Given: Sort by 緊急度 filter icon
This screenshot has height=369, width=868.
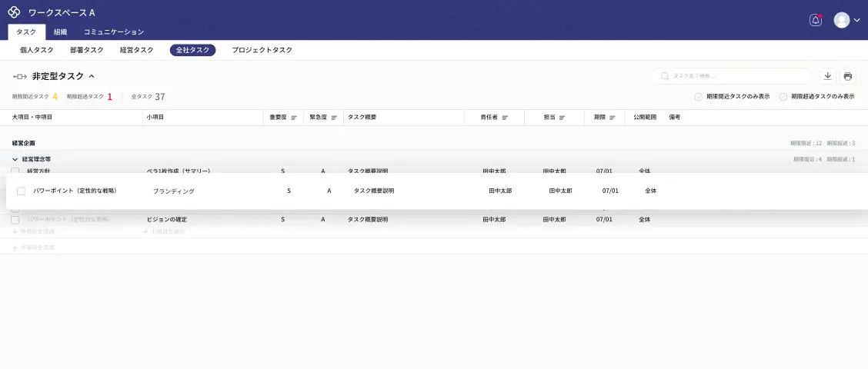Looking at the screenshot, I should [334, 118].
